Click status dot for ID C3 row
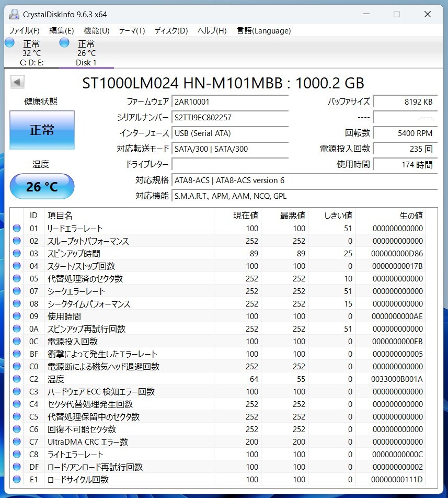This screenshot has width=448, height=498. (17, 391)
